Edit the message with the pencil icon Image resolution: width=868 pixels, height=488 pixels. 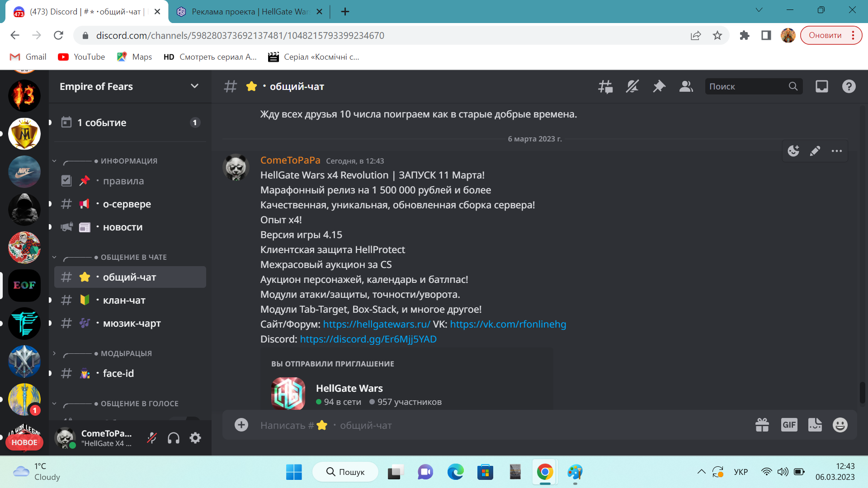pyautogui.click(x=815, y=151)
